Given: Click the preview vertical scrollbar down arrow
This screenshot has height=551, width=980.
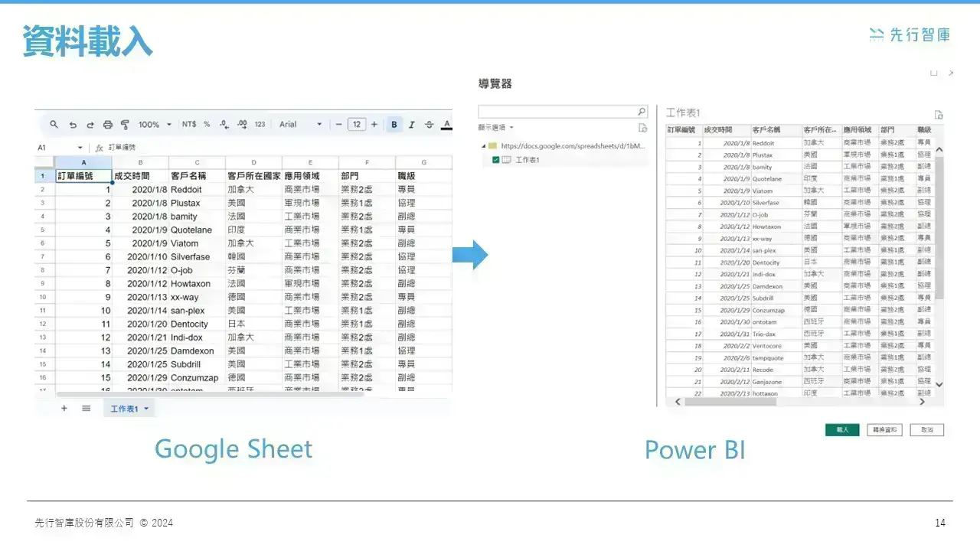Looking at the screenshot, I should click(x=940, y=384).
